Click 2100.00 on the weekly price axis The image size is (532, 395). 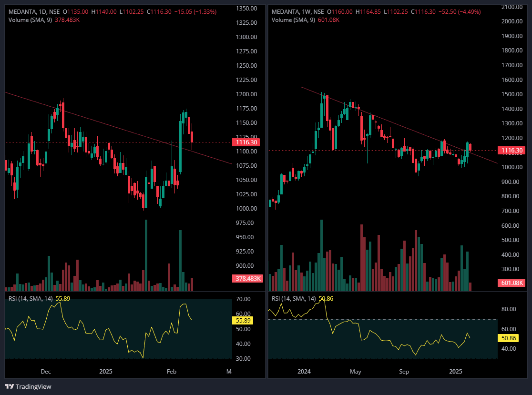click(x=512, y=7)
